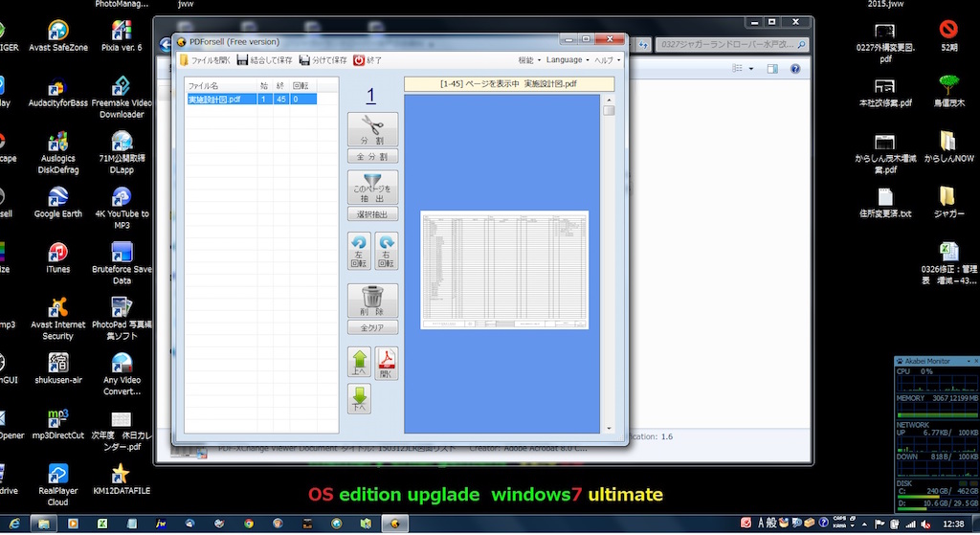Click the Avast Internet Security desktop icon
This screenshot has height=535, width=980.
click(x=58, y=319)
